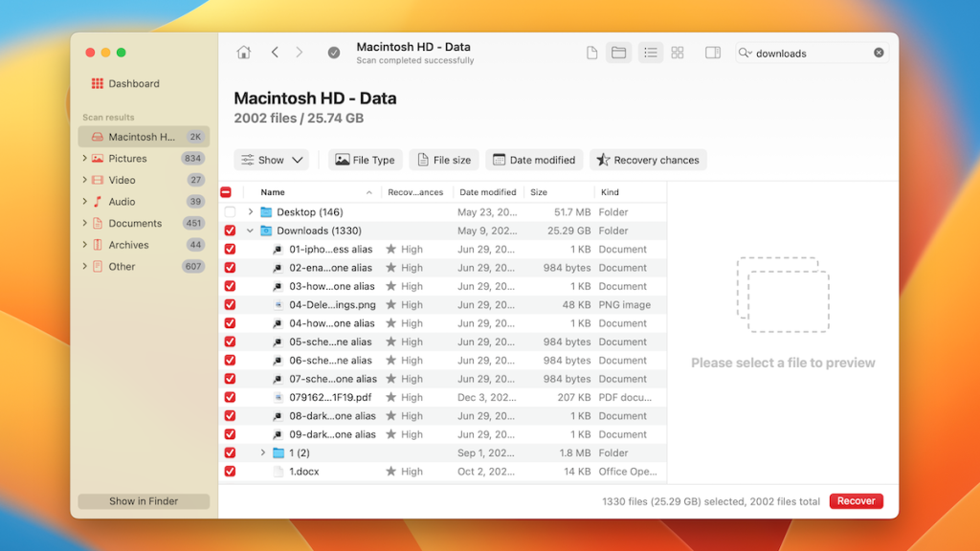
Task: Deselect all files via header minus checkbox
Action: pyautogui.click(x=227, y=191)
